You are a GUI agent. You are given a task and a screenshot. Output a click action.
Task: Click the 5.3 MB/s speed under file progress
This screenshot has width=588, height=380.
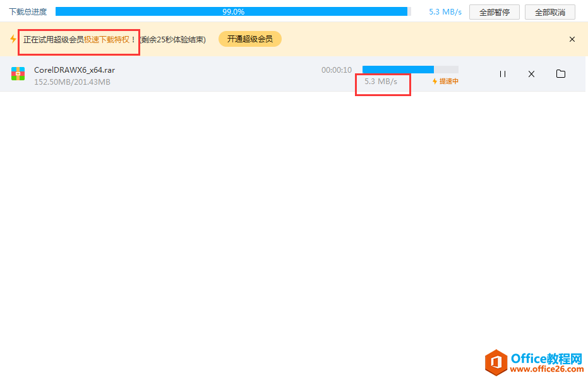click(x=381, y=82)
